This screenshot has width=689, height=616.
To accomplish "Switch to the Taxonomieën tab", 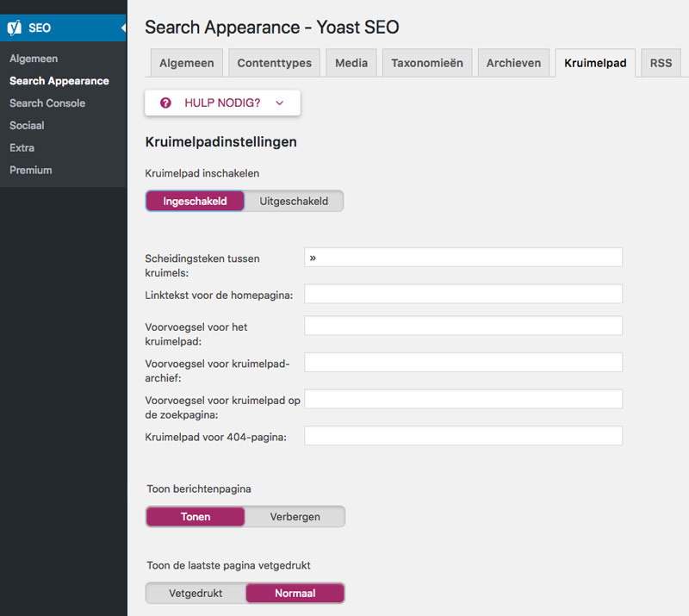I will 427,63.
